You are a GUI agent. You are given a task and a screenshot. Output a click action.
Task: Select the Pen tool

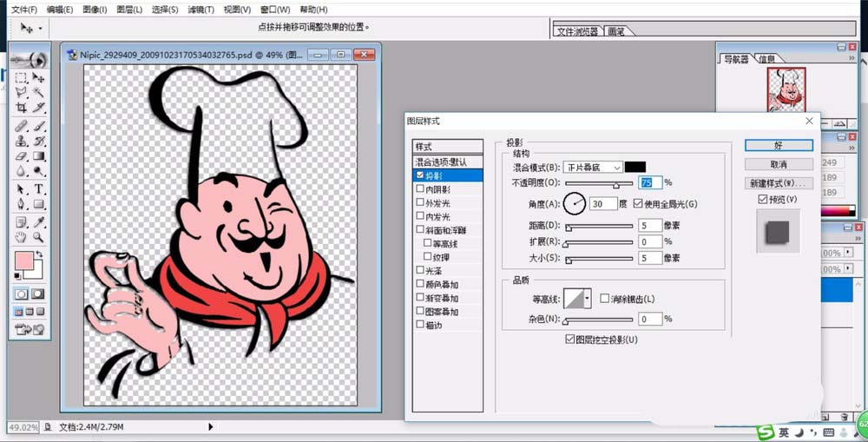coord(21,204)
